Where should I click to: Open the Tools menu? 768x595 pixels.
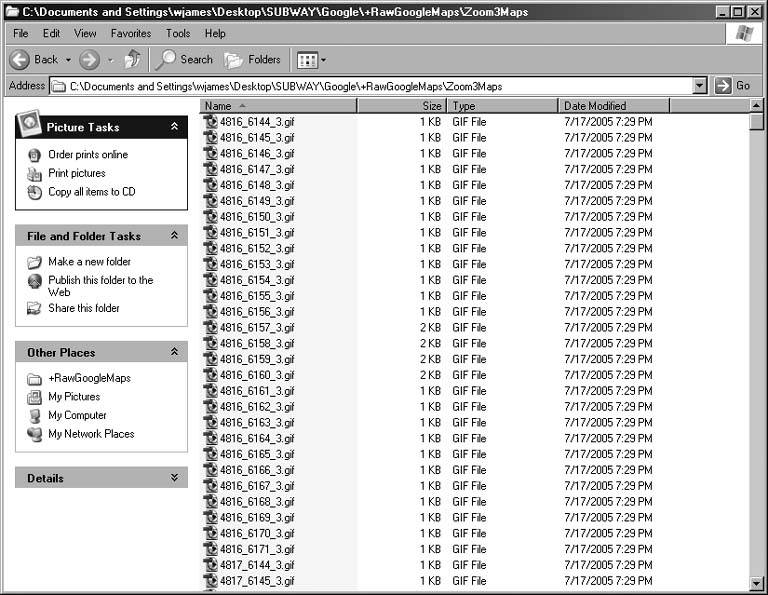point(178,33)
